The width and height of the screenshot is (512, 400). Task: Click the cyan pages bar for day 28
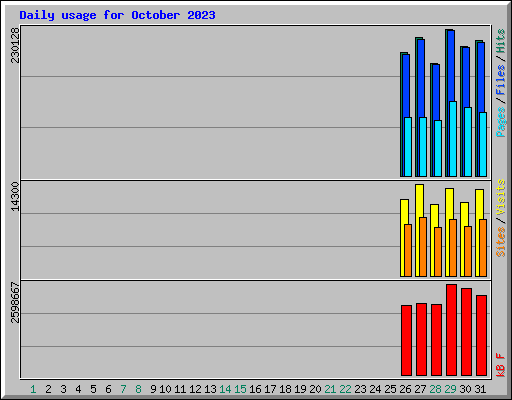(x=438, y=148)
